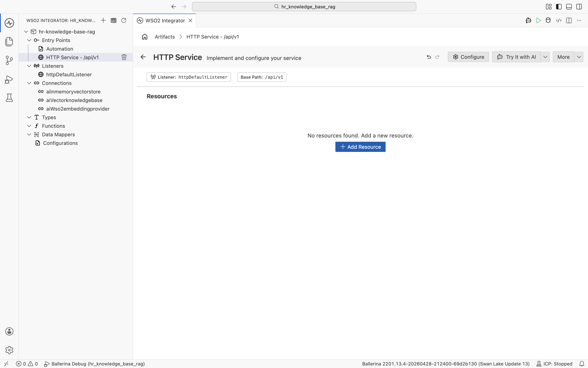The width and height of the screenshot is (588, 368).
Task: Delete HTTP Service - /api/v1 entry
Action: click(x=124, y=57)
